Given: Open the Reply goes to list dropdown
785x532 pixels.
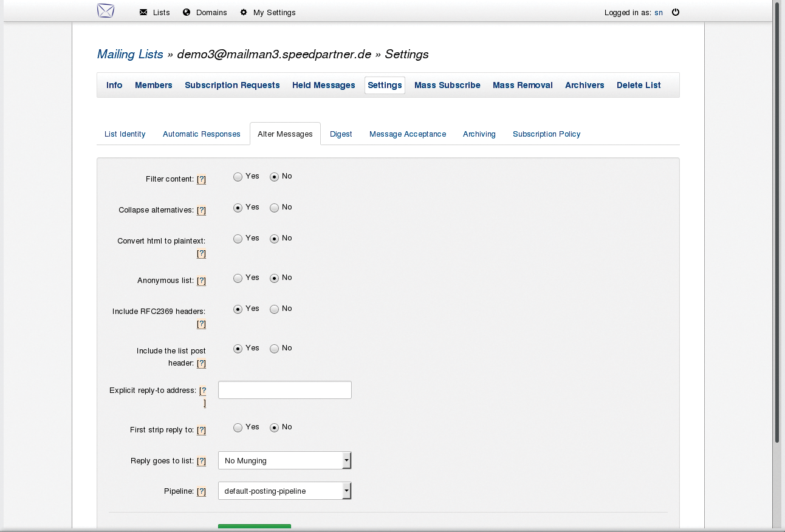Looking at the screenshot, I should [x=284, y=460].
